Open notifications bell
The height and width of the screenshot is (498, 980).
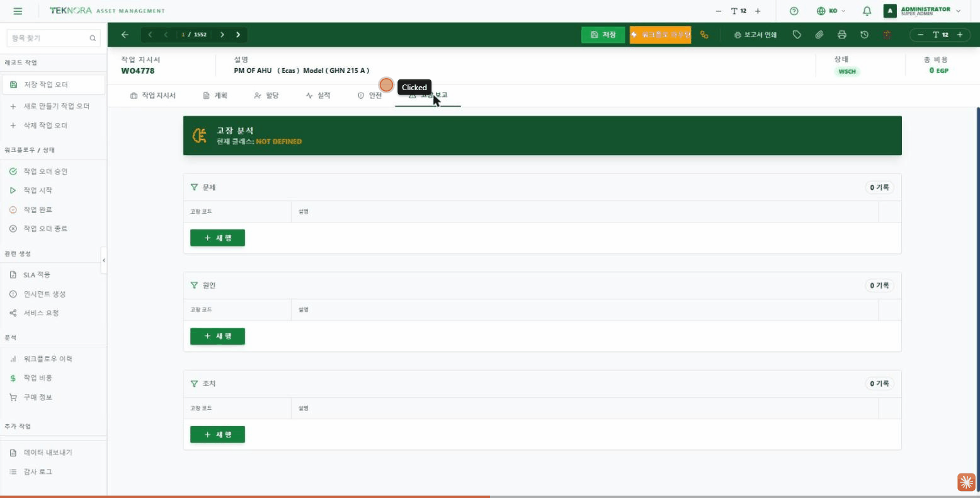tap(867, 11)
